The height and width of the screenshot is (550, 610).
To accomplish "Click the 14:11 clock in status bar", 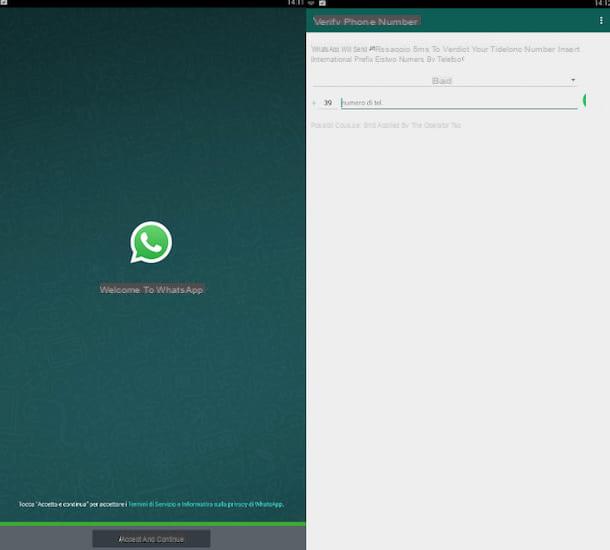I will [296, 3].
